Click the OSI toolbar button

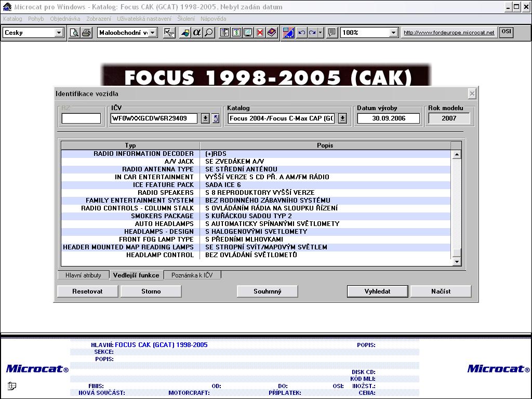506,32
